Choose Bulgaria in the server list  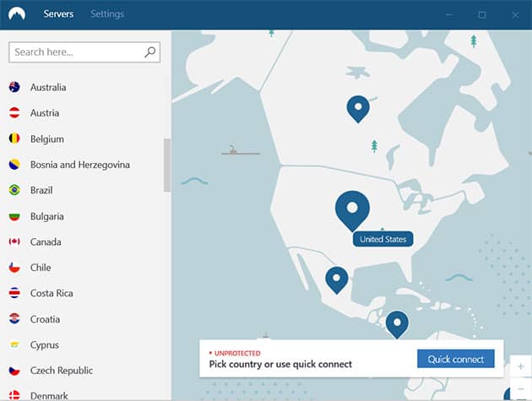(x=47, y=216)
